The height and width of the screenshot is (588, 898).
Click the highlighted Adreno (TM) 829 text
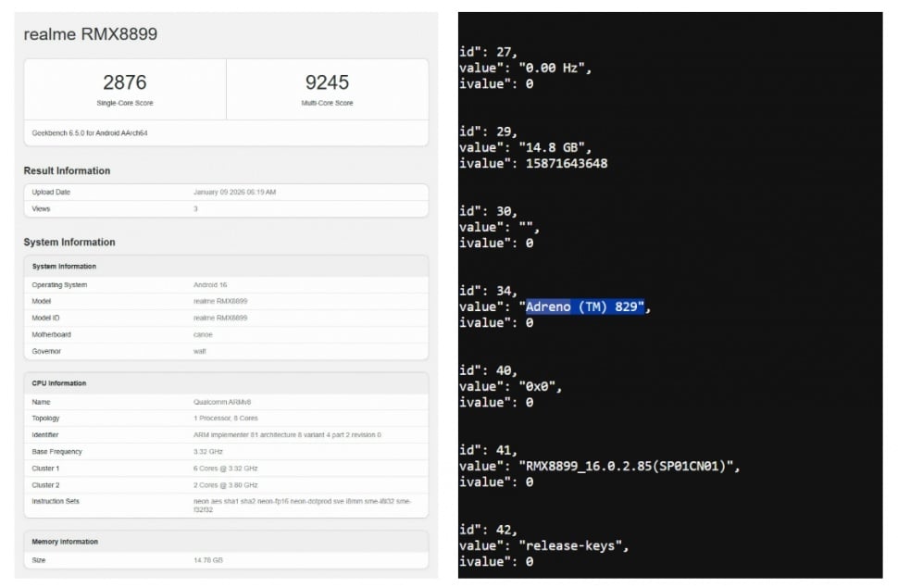pos(583,307)
